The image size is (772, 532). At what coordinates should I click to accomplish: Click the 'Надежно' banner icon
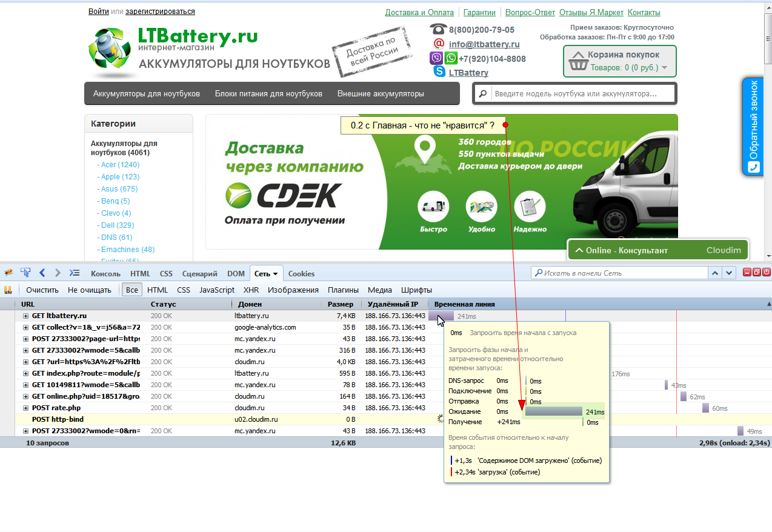(530, 207)
